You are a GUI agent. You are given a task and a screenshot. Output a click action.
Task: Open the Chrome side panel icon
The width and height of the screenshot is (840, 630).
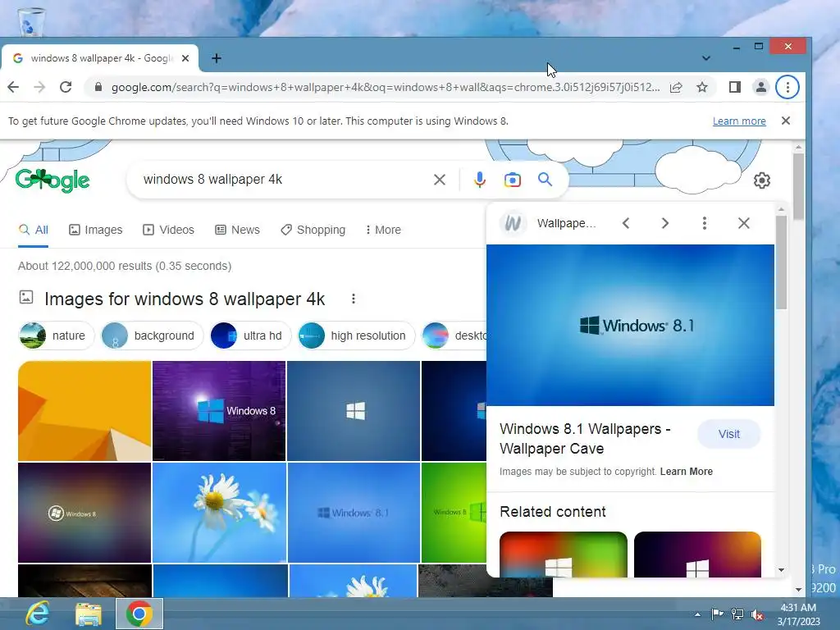coord(734,87)
